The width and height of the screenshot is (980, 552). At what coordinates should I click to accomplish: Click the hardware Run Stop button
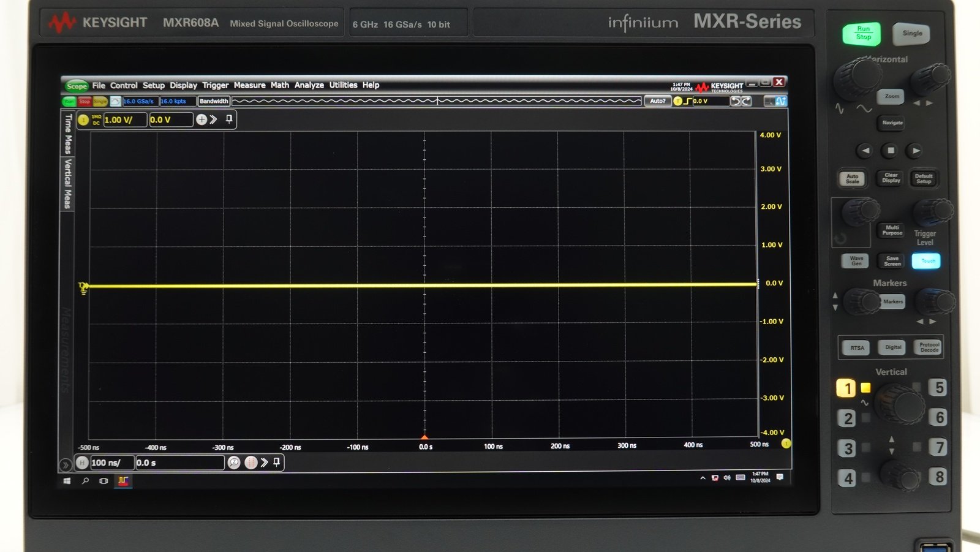(862, 34)
